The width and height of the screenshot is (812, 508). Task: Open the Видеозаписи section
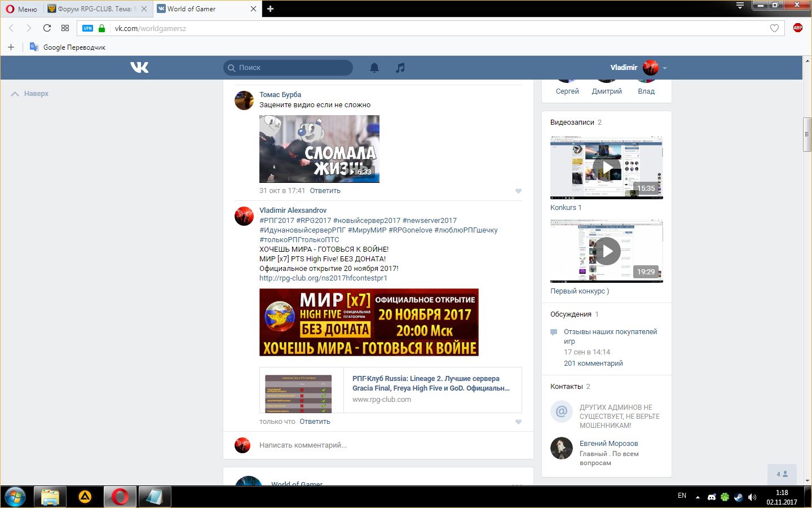[x=572, y=122]
